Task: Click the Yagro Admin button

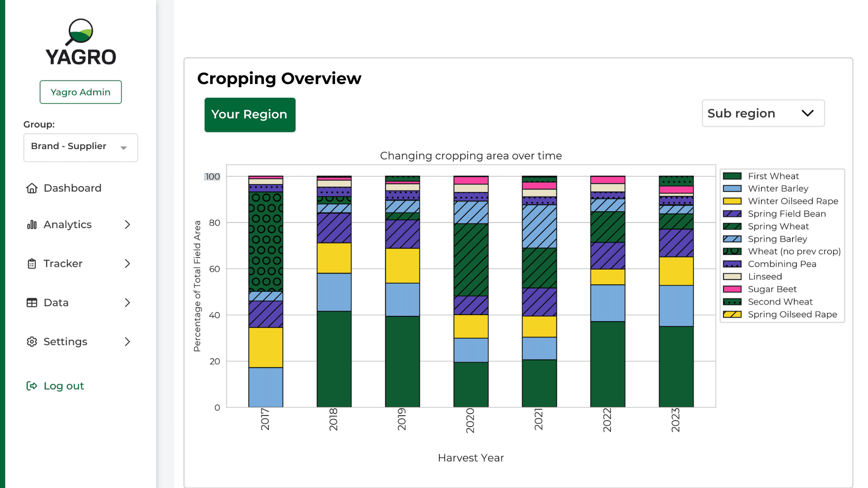Action: click(80, 92)
